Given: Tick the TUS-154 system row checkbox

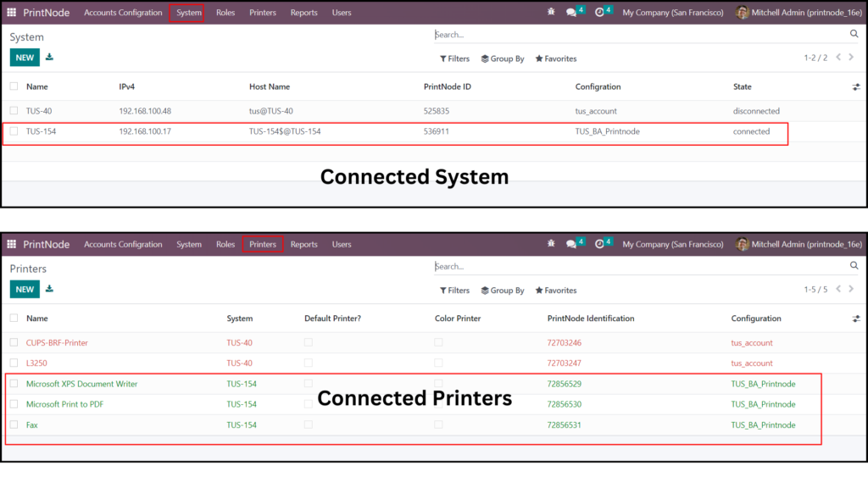Looking at the screenshot, I should (14, 131).
